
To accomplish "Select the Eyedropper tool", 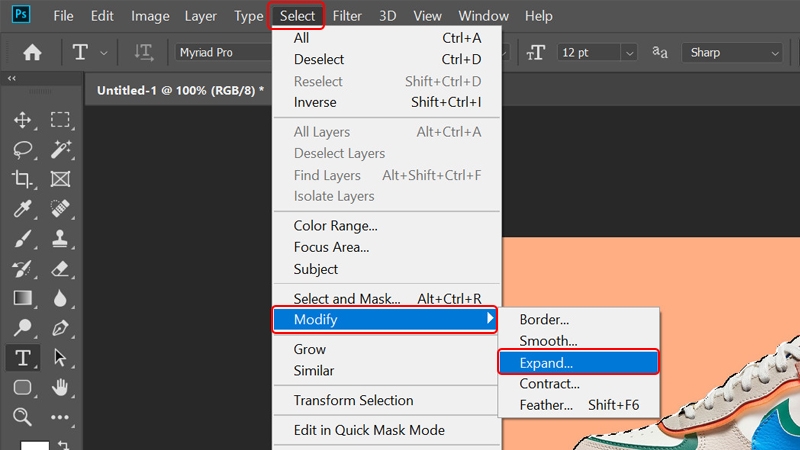I will click(22, 209).
